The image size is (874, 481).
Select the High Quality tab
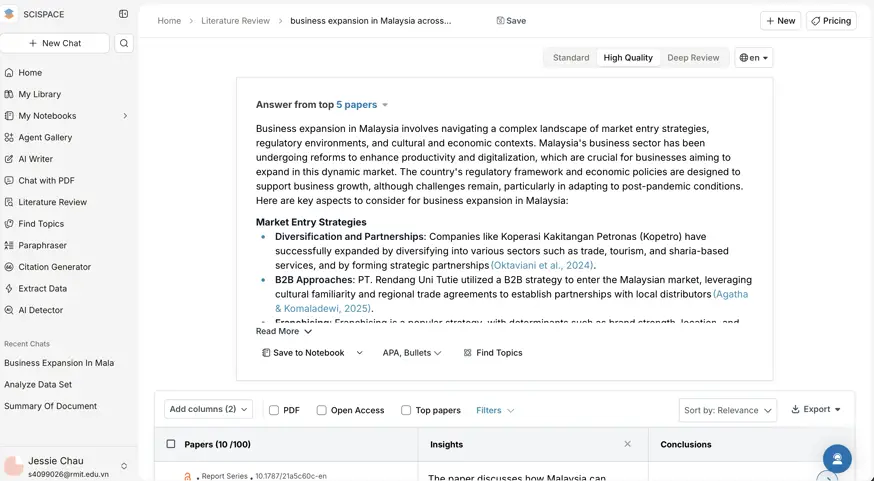tap(628, 57)
